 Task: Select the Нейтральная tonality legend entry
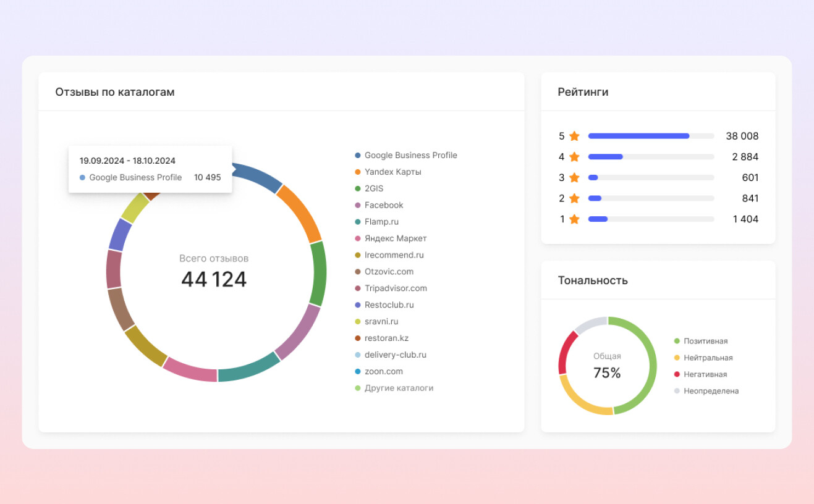coord(708,358)
